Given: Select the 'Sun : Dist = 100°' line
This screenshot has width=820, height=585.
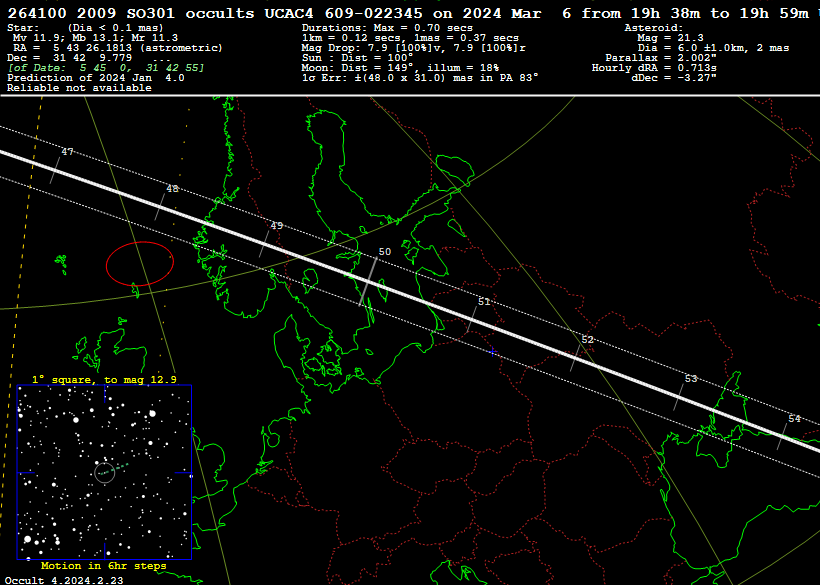Looking at the screenshot, I should click(x=357, y=58).
